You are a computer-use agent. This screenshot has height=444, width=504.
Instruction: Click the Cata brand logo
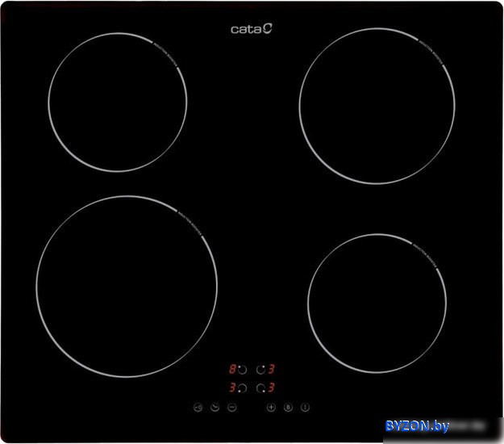(252, 29)
